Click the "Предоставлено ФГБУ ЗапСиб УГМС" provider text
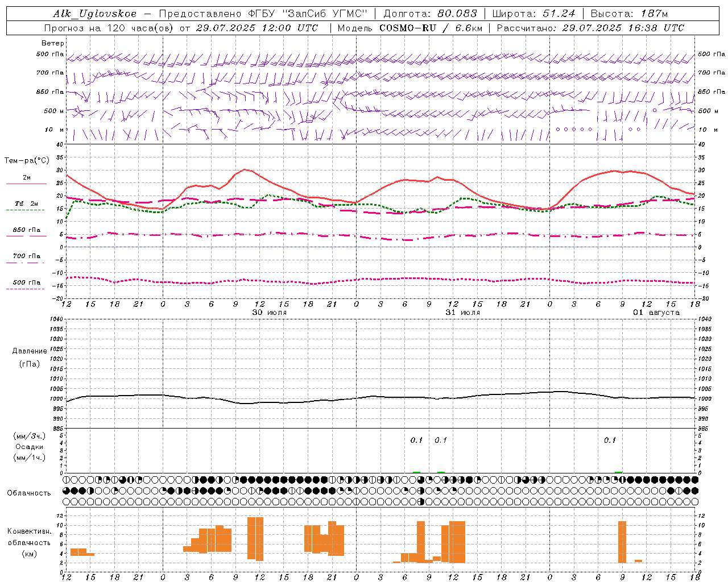The image size is (728, 582). 263,14
